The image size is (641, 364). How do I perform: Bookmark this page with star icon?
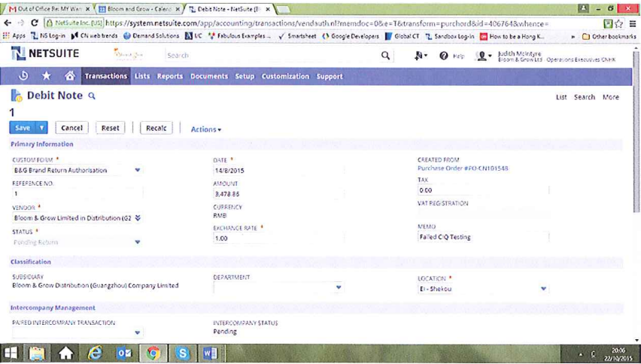point(619,24)
